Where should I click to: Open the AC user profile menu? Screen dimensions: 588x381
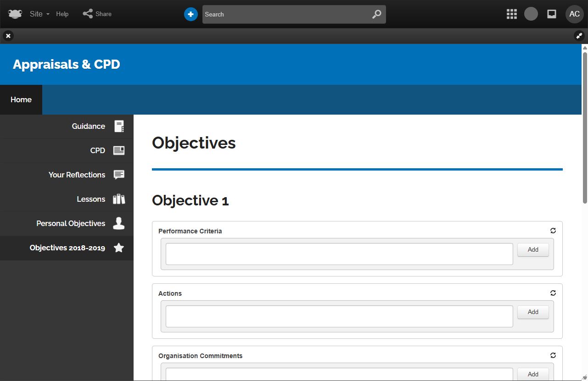click(x=574, y=14)
